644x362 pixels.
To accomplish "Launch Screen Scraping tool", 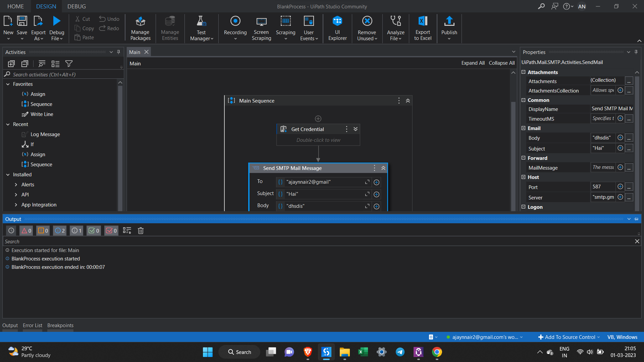I will [261, 28].
